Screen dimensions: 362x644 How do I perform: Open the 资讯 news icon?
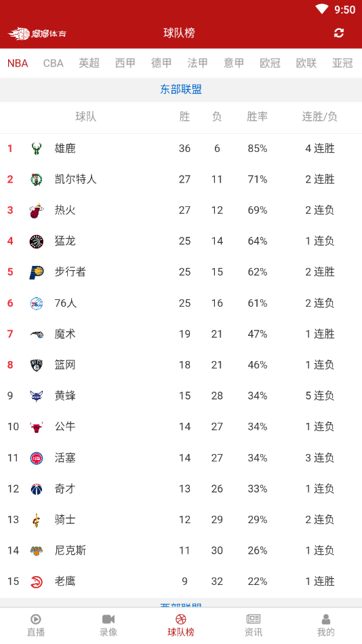(254, 619)
